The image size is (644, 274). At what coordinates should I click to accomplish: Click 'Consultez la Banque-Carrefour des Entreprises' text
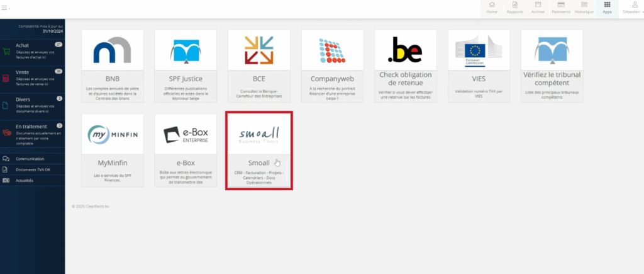(x=259, y=94)
